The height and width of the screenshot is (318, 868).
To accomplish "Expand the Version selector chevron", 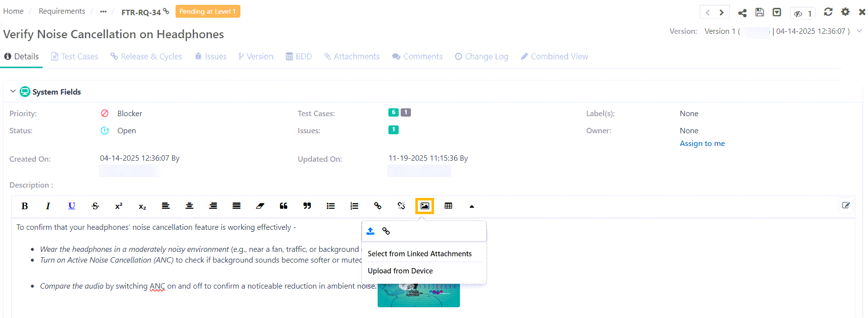I will (859, 31).
